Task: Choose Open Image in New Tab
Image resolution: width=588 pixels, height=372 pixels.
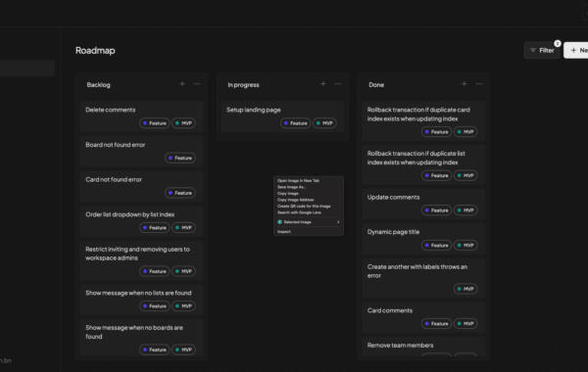Action: pyautogui.click(x=298, y=180)
